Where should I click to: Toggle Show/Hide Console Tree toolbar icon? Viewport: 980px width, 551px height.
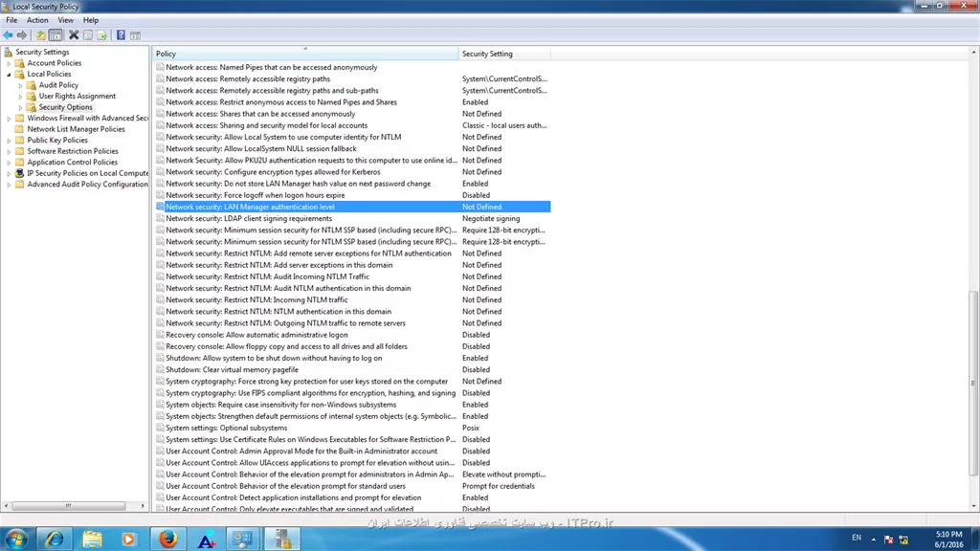coord(56,35)
